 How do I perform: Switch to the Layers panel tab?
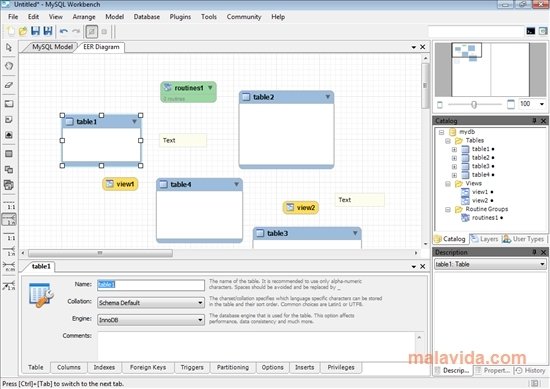point(485,239)
